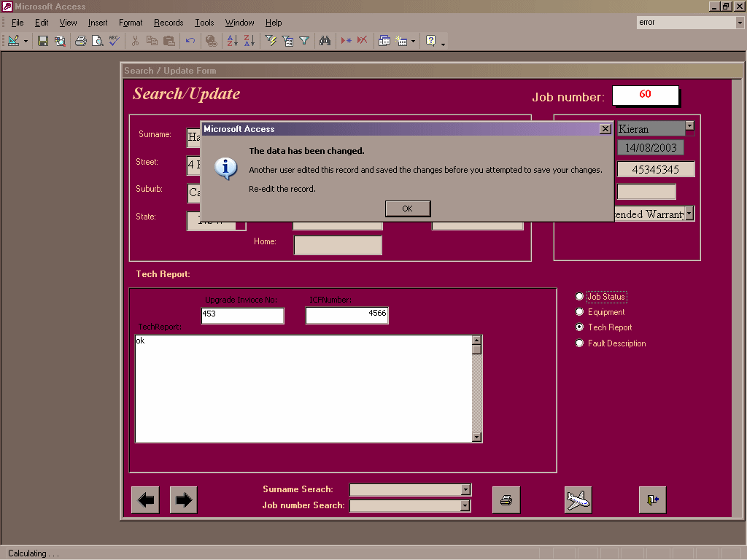The width and height of the screenshot is (747, 560).
Task: Click the TechReport scrollbar up arrow
Action: [x=476, y=340]
